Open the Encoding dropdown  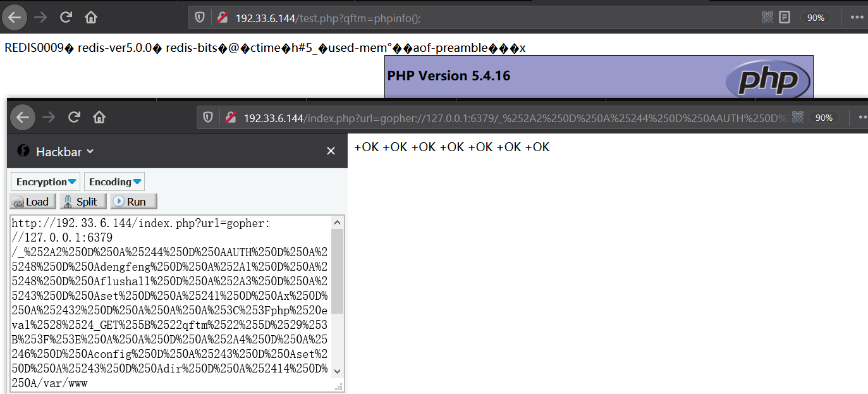click(x=114, y=182)
